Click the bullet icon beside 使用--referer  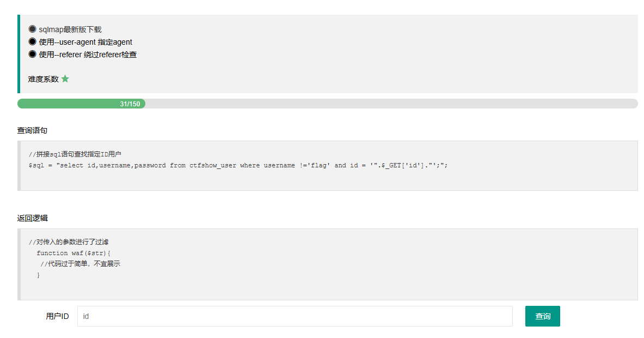pyautogui.click(x=32, y=55)
